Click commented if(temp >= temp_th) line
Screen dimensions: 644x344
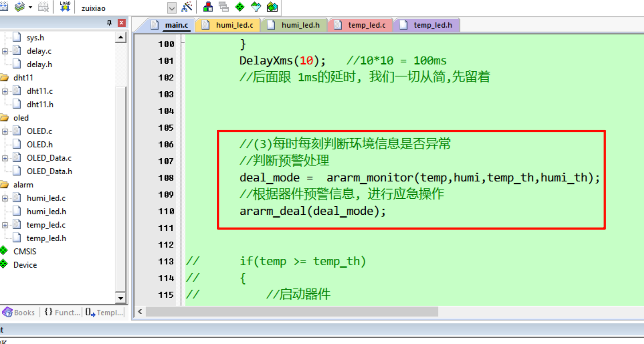pos(303,261)
